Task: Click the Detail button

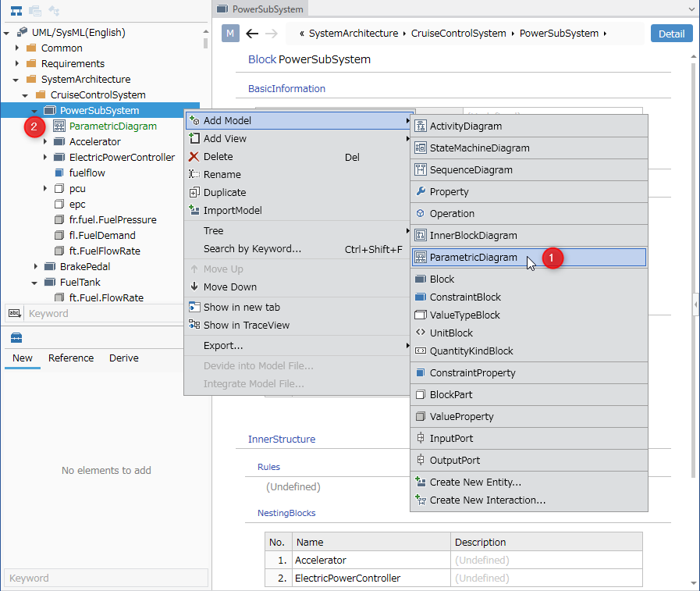Action: point(671,34)
